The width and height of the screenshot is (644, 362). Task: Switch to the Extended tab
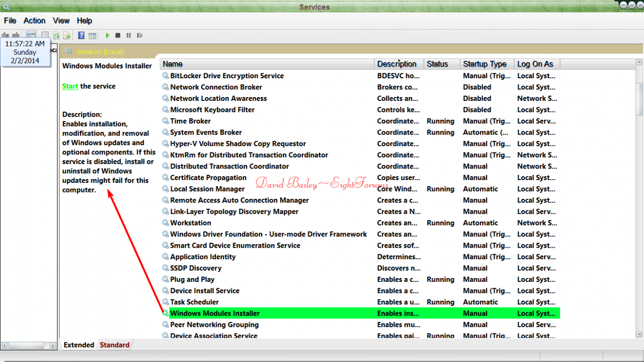(x=79, y=345)
